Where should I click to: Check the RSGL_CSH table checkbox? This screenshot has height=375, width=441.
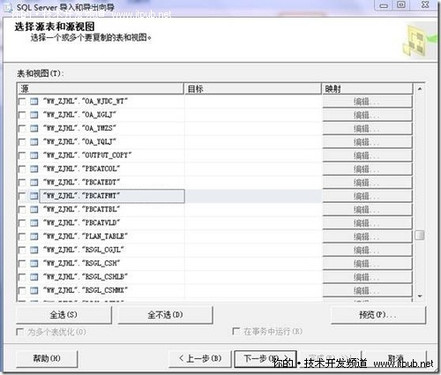(22, 263)
